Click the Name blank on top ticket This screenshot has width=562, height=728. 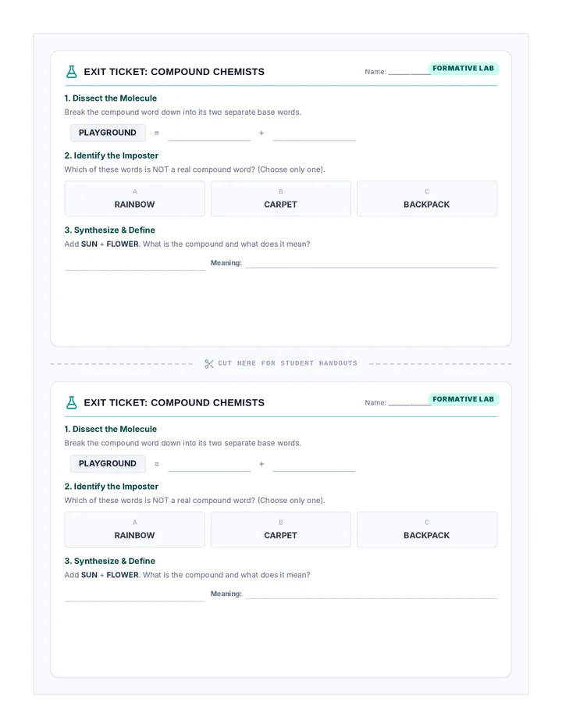(408, 72)
